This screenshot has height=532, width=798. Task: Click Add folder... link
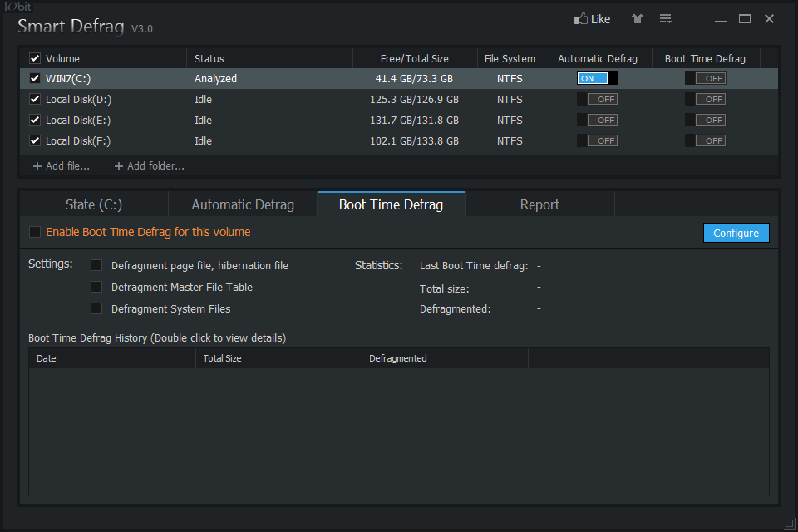tap(149, 166)
